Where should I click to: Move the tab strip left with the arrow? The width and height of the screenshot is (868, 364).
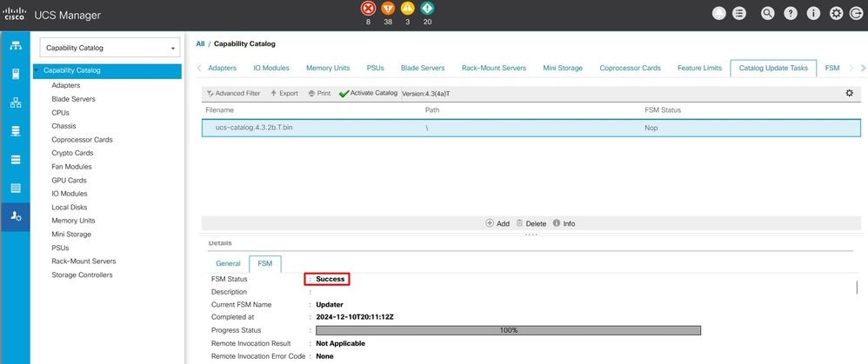[199, 68]
